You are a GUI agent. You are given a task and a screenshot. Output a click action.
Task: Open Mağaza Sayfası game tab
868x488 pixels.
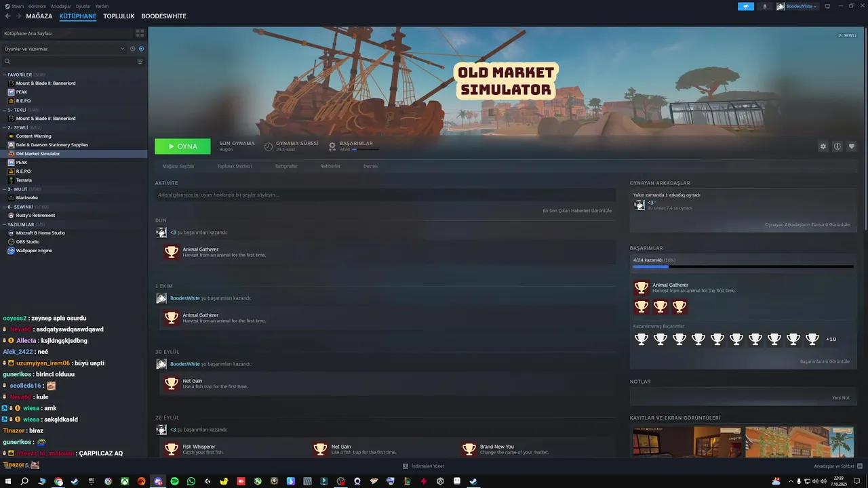[178, 166]
